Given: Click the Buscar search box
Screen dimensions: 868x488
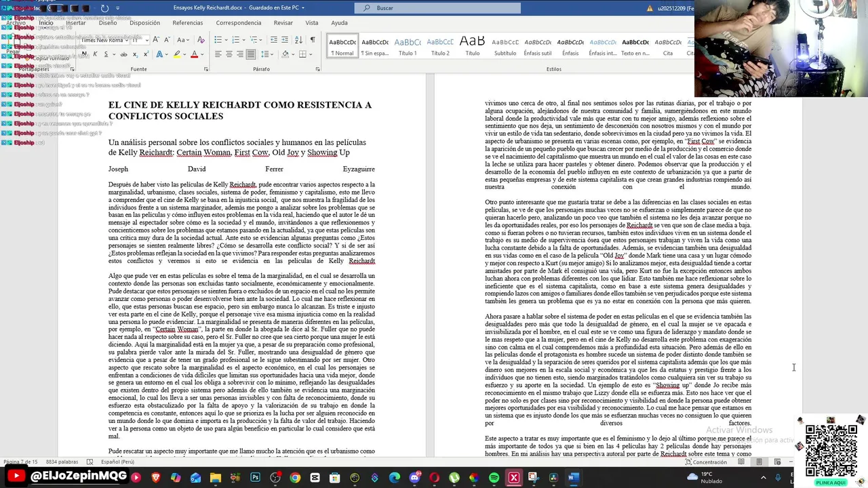Looking at the screenshot, I should 437,8.
